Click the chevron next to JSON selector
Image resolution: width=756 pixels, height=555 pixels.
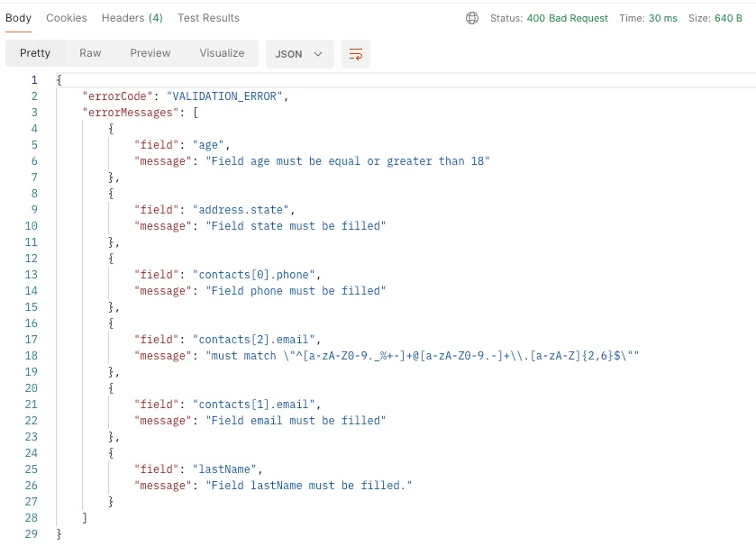click(315, 54)
